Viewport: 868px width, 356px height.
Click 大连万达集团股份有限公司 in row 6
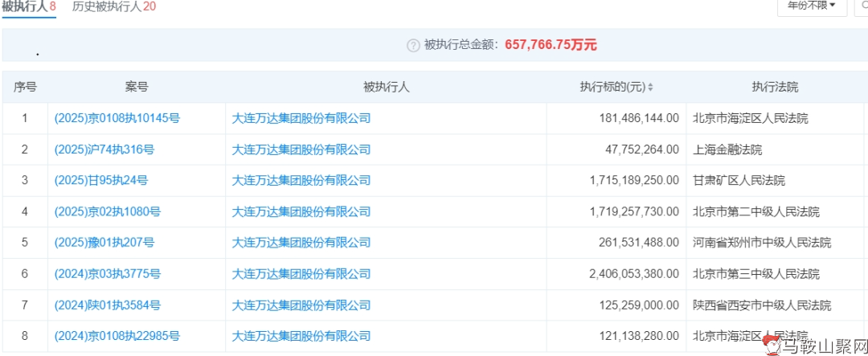click(x=301, y=274)
